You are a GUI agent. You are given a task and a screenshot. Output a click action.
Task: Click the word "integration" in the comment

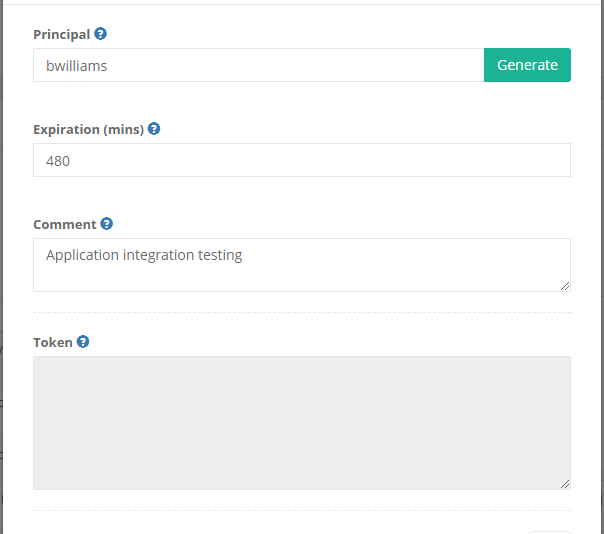tap(158, 255)
